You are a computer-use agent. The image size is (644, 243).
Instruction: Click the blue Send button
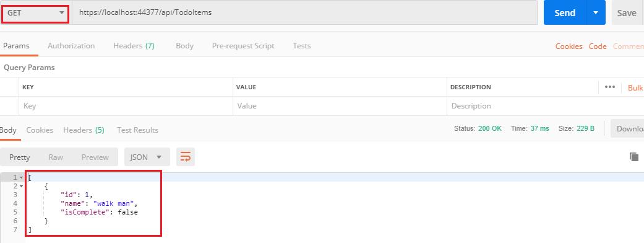565,13
